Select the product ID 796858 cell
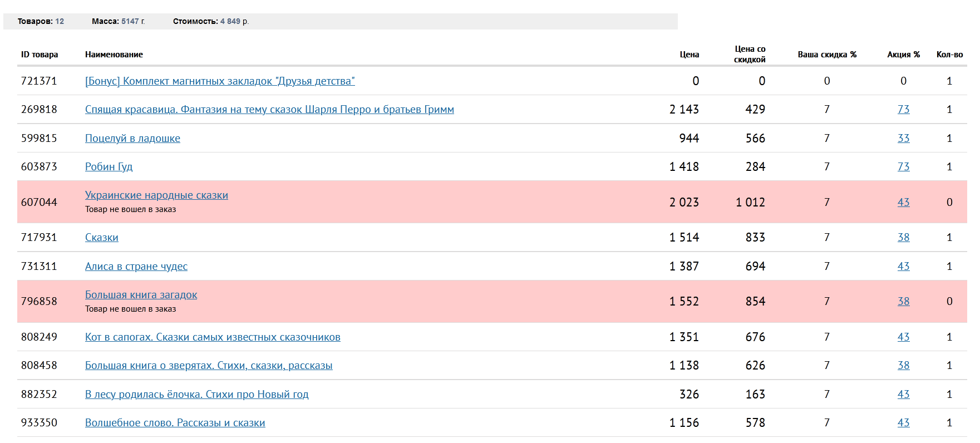This screenshot has height=443, width=980. pos(39,302)
